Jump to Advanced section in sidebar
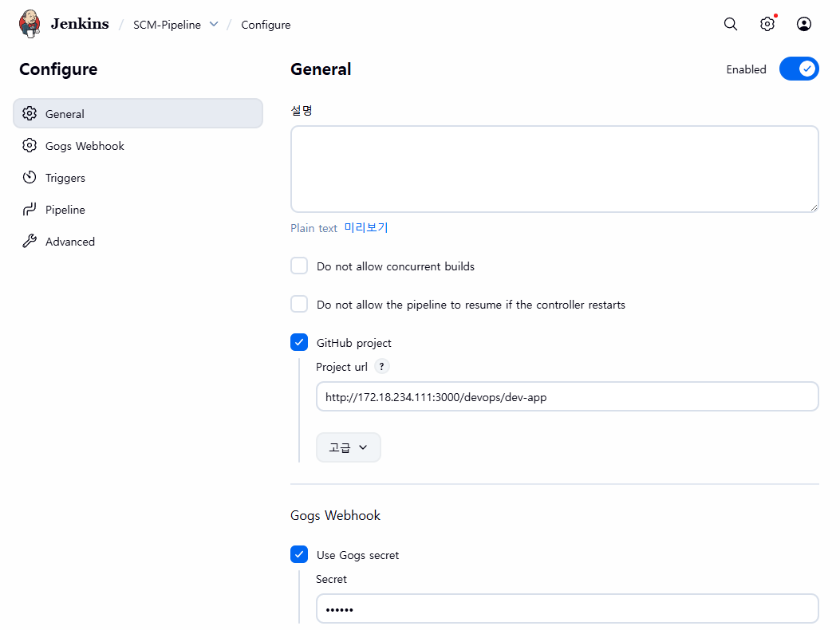840x630 pixels. coord(138,241)
